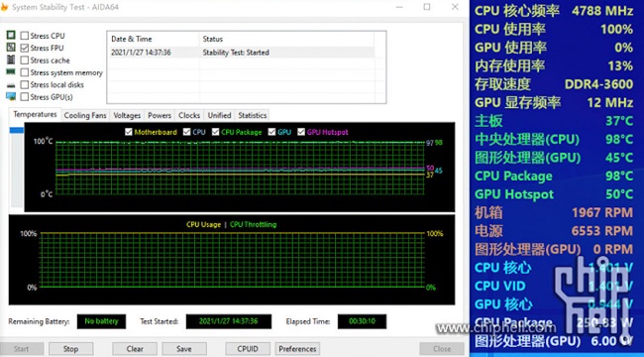This screenshot has width=644, height=357.
Task: Click the RAM stick icon beside Stress system memory
Action: click(11, 72)
